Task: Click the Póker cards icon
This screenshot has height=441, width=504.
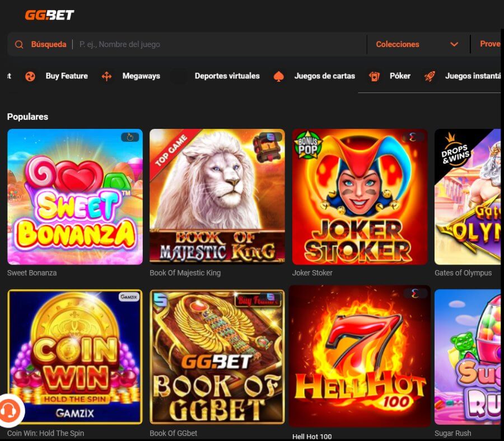Action: (374, 76)
